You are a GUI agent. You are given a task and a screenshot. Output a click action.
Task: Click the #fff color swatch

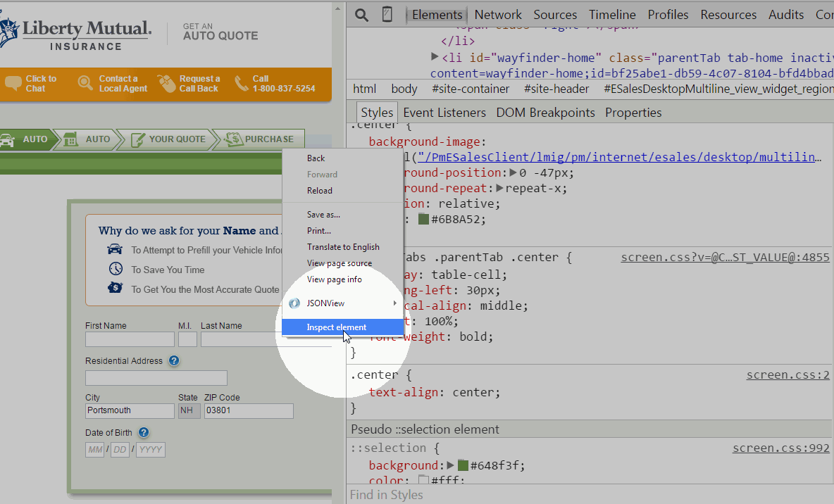click(x=423, y=479)
